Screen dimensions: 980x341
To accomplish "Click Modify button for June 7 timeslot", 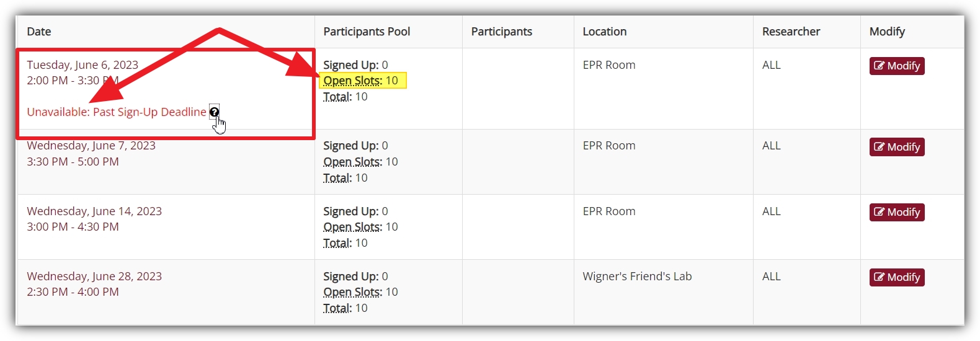I will [897, 147].
